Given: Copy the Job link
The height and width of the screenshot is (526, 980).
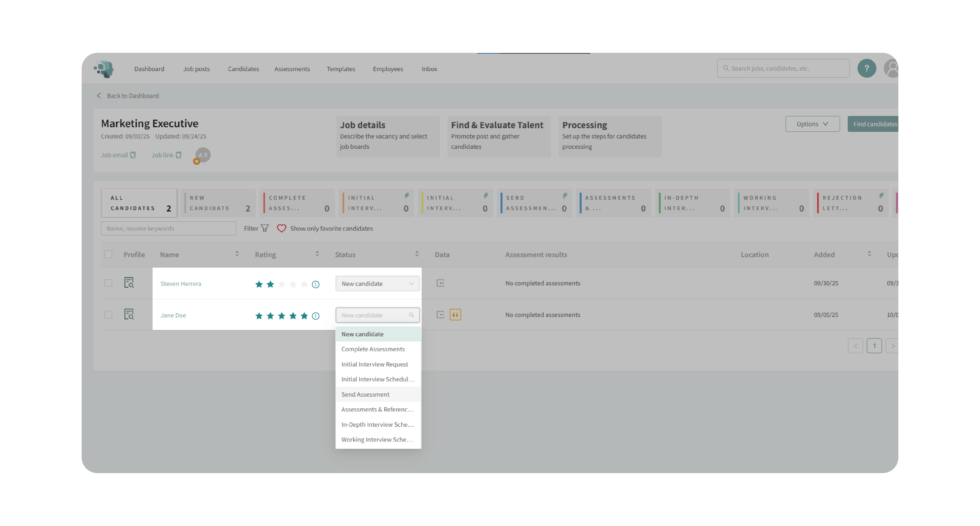Looking at the screenshot, I should (x=178, y=155).
